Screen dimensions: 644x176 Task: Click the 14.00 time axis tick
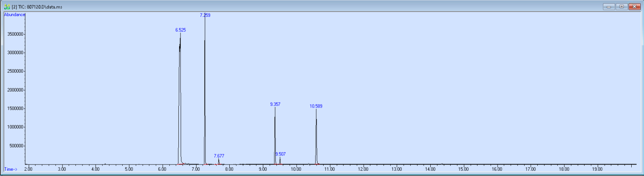tap(430, 169)
